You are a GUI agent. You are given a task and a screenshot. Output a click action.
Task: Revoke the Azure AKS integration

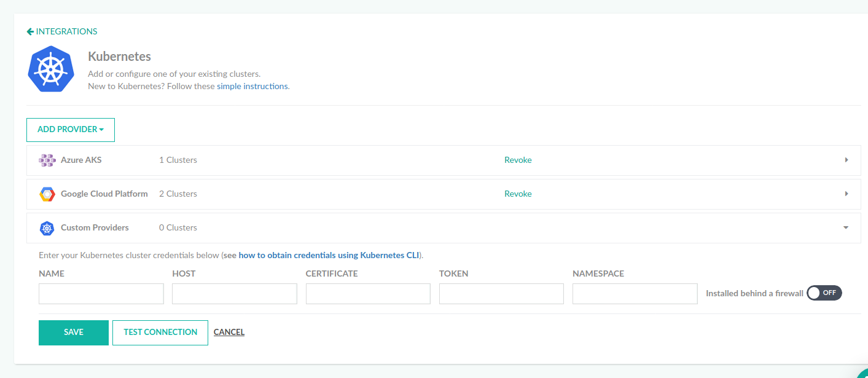(x=518, y=160)
